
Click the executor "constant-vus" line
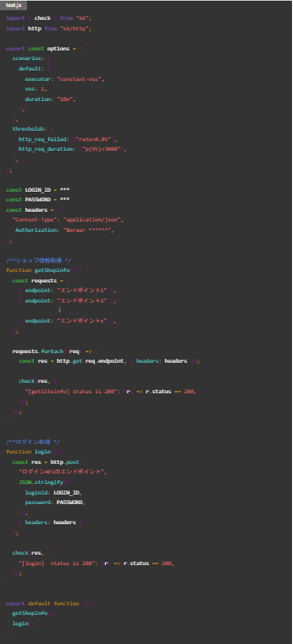(64, 79)
